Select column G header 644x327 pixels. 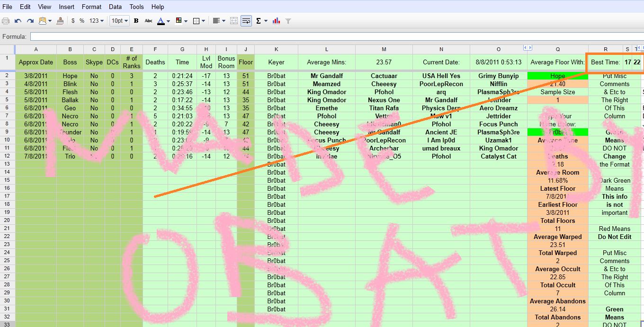pyautogui.click(x=182, y=49)
